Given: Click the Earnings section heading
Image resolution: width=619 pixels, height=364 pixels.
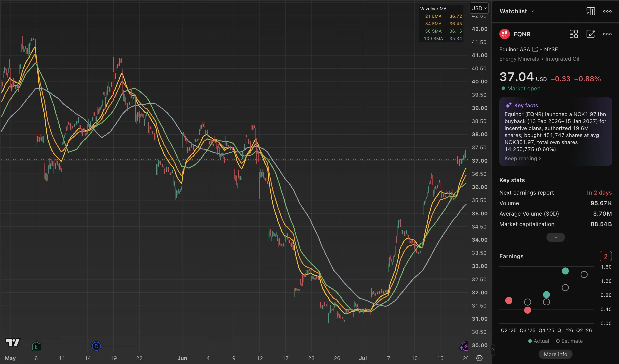Looking at the screenshot, I should (511, 256).
